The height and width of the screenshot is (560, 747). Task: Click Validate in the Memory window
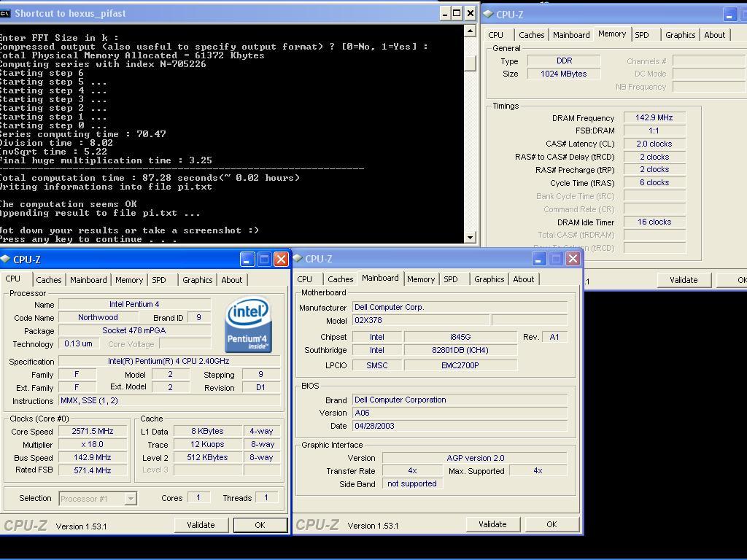(x=684, y=280)
